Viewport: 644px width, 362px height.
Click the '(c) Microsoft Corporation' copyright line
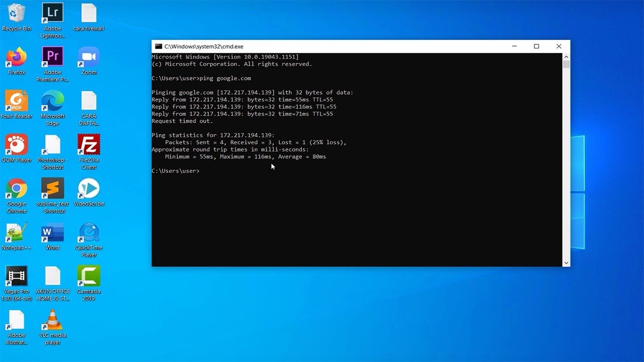pos(232,64)
